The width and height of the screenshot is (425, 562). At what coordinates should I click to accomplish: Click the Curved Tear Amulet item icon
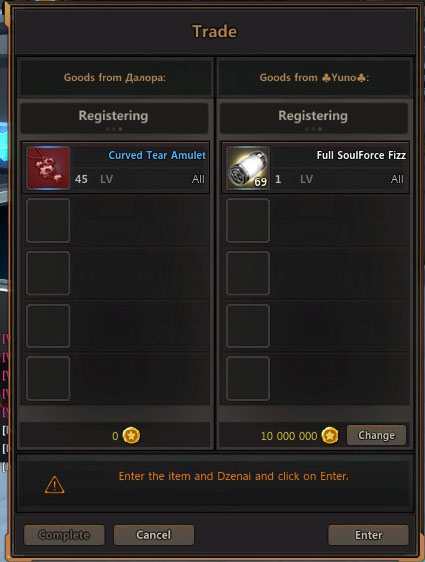[48, 168]
